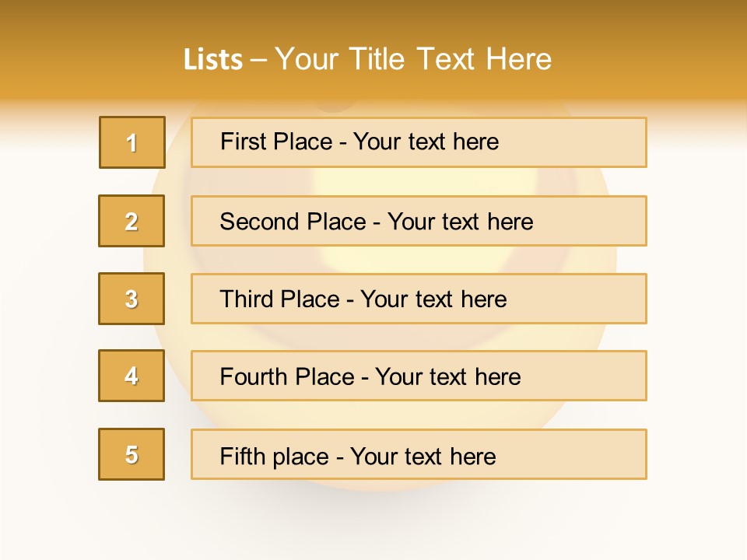Viewport: 747px width, 560px height.
Task: Select the number 2 box
Action: [132, 221]
